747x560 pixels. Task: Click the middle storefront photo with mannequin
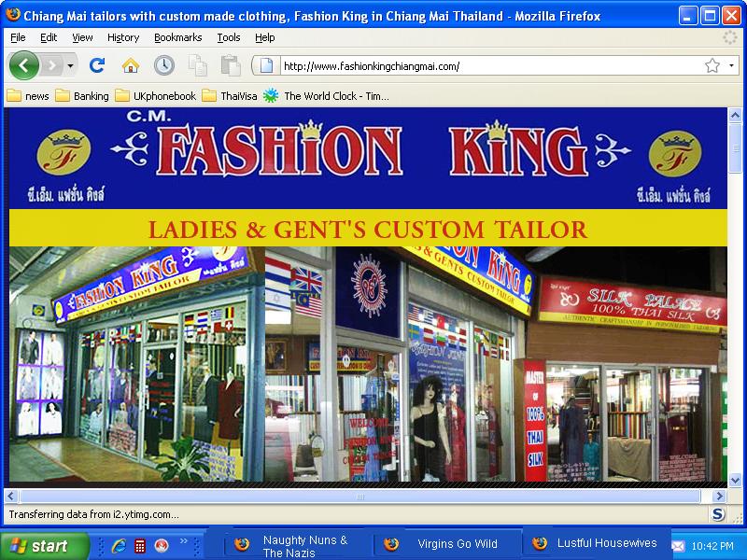pyautogui.click(x=395, y=364)
